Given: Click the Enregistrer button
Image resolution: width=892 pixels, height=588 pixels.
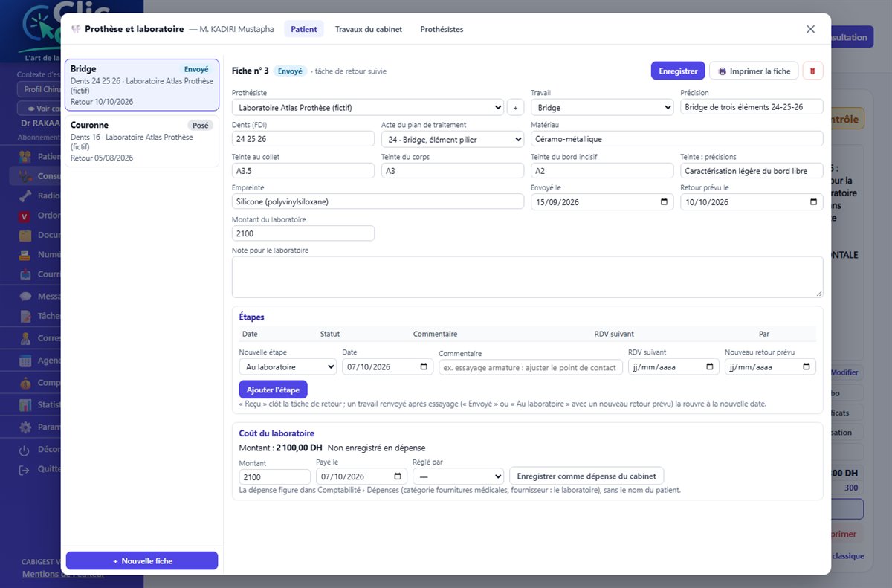Looking at the screenshot, I should point(678,71).
